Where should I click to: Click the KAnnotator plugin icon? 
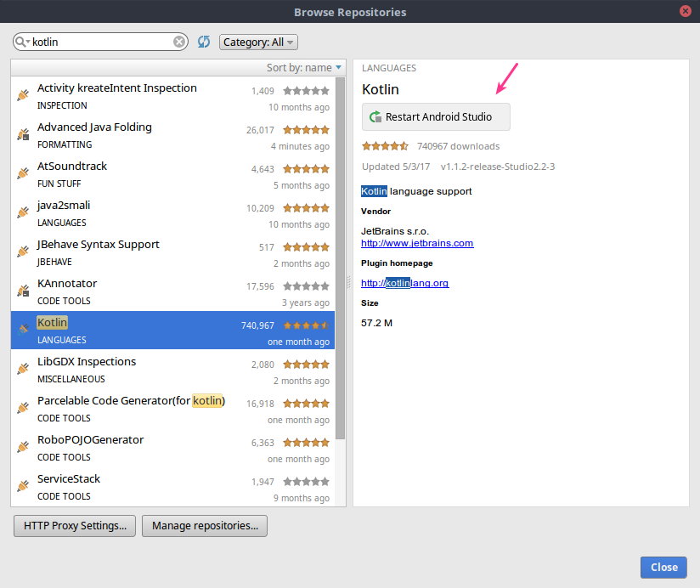(x=22, y=287)
